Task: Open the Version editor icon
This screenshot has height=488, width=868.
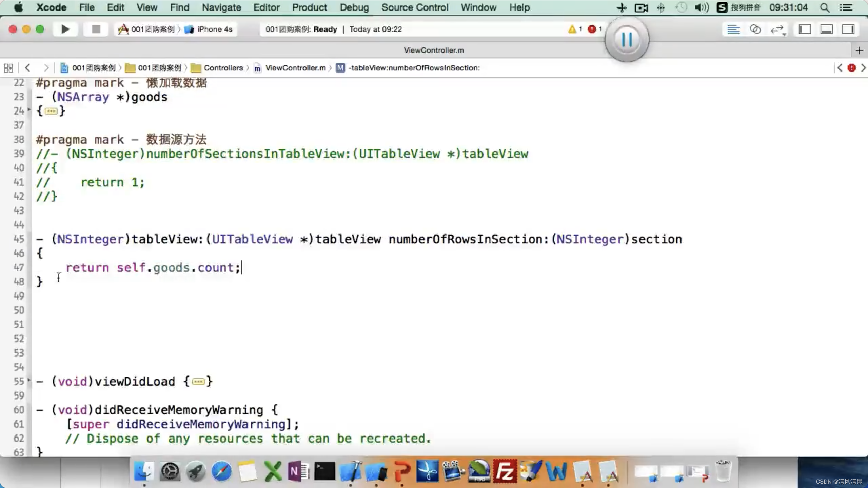Action: coord(777,29)
